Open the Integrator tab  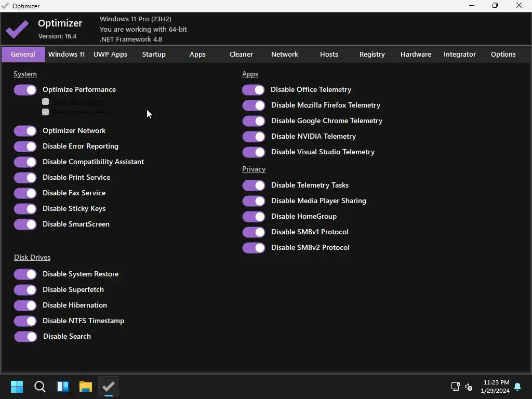point(460,54)
